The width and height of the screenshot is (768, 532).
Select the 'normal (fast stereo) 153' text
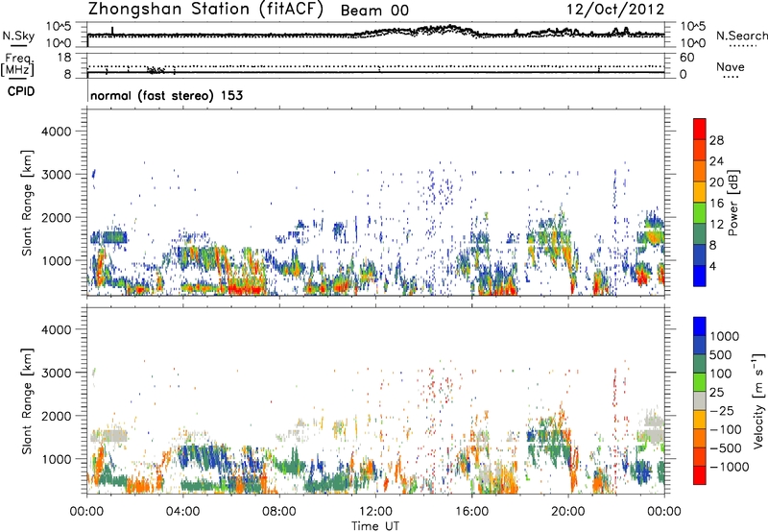[x=166, y=95]
